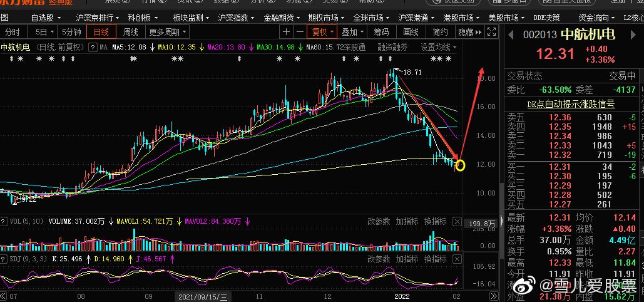
Task: Go to previous stock with left arrow
Action: 509,34
